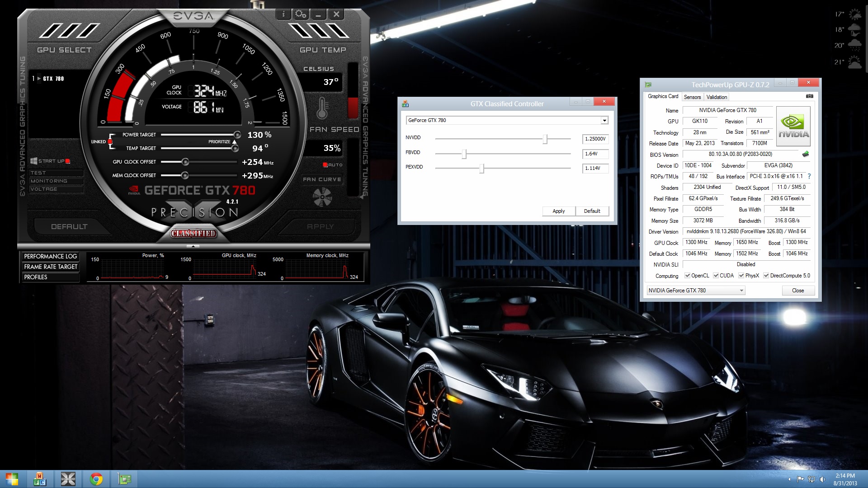868x488 pixels.
Task: Switch to the Validation tab
Action: (717, 97)
